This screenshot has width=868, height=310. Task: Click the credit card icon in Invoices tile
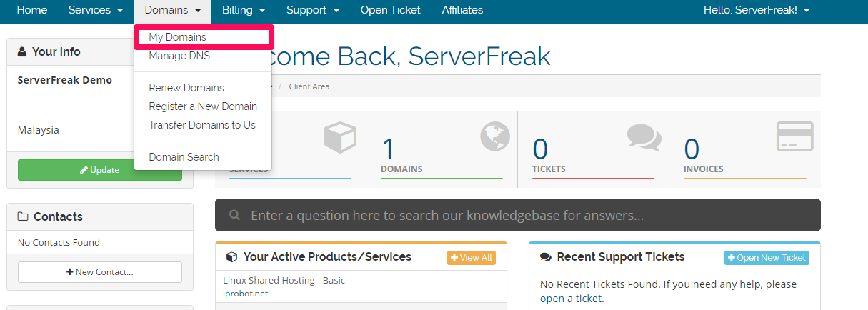(x=795, y=136)
